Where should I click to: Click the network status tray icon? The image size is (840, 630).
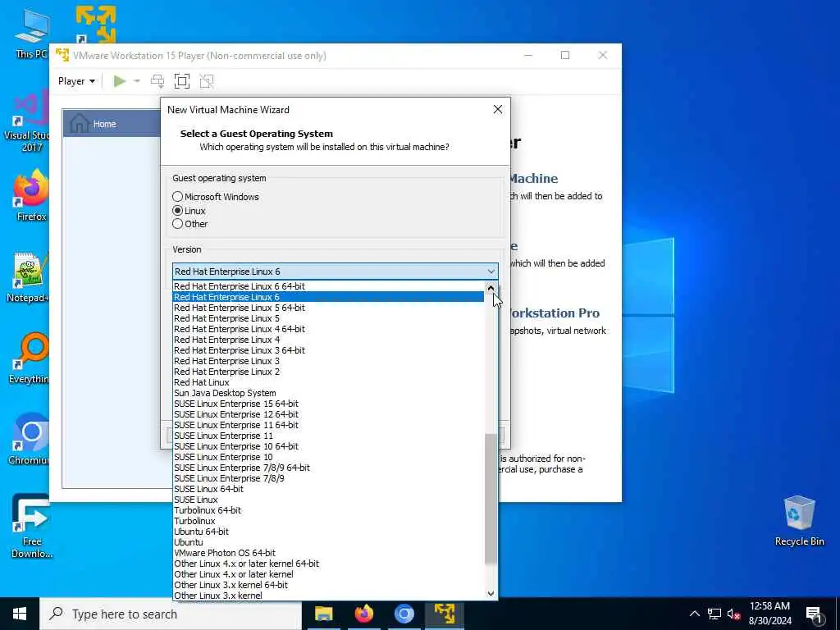(x=714, y=614)
